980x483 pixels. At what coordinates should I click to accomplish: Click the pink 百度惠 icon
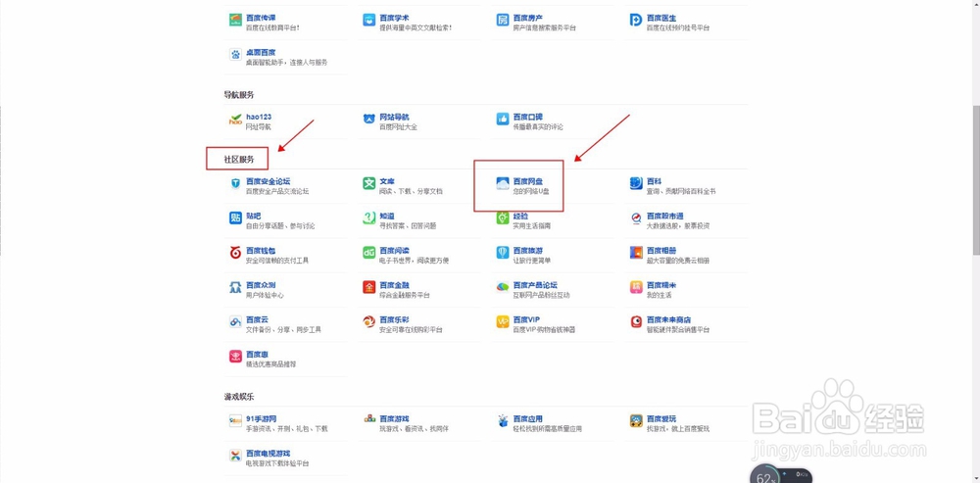pos(235,357)
